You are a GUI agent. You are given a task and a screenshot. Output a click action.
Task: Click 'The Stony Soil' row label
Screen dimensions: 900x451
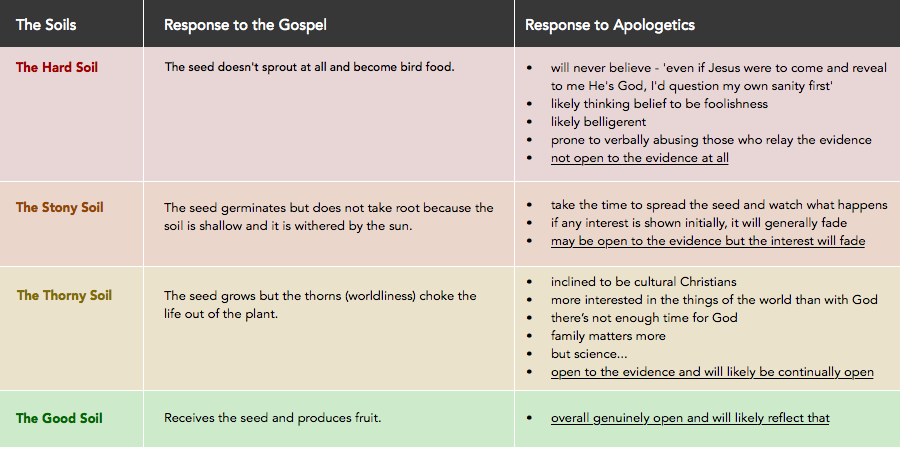[x=60, y=207]
